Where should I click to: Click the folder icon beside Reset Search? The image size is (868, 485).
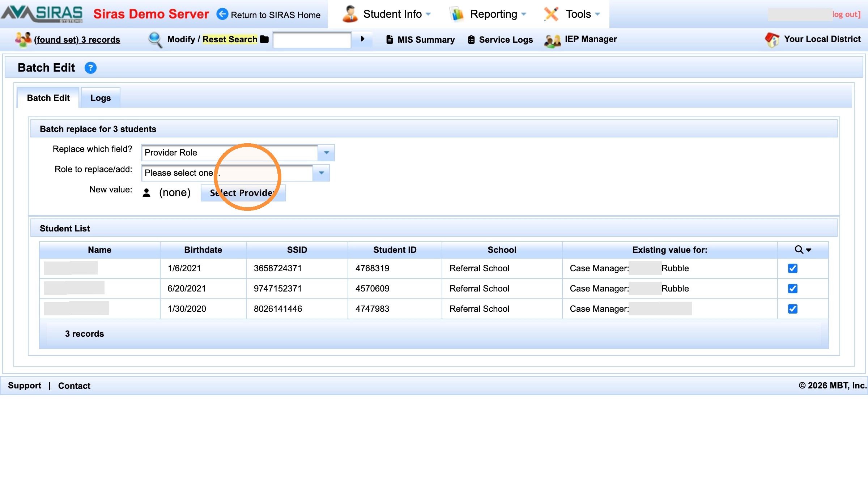tap(264, 39)
